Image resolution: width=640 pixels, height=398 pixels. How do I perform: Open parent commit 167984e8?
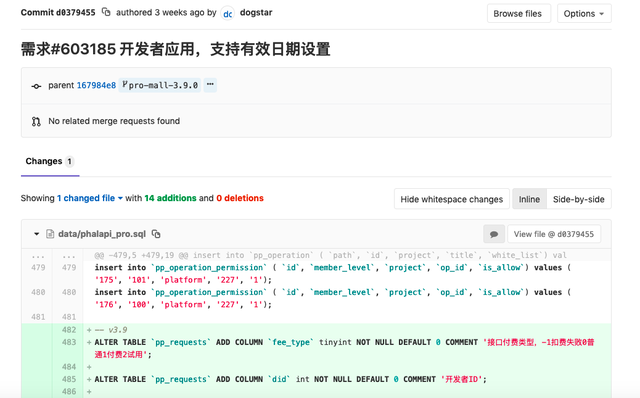[96, 85]
